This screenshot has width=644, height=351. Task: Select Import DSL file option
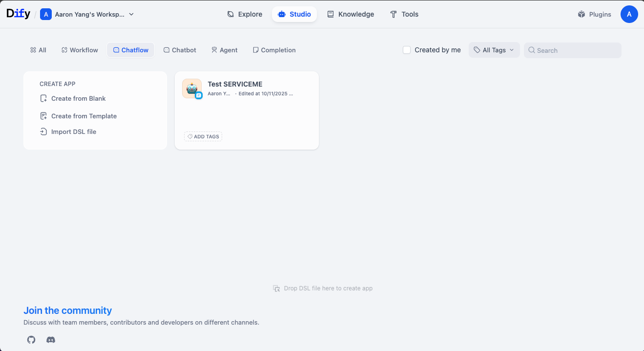(73, 132)
